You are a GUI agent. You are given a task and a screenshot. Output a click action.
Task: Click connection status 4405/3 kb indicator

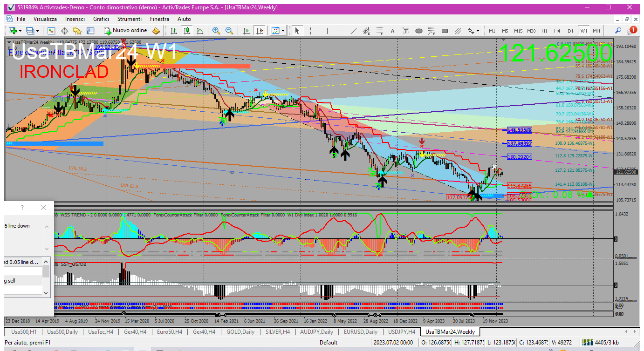coord(606,343)
